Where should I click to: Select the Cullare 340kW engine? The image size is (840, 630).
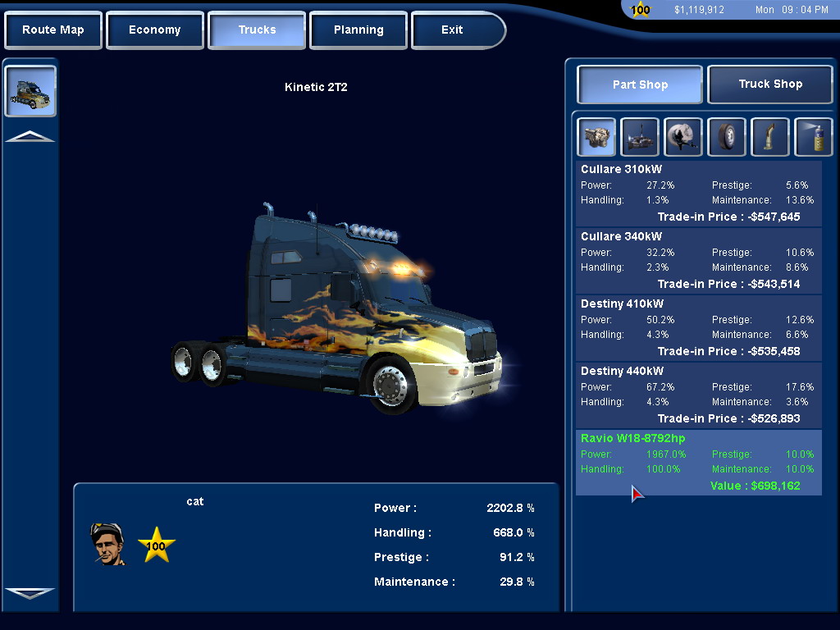point(699,260)
